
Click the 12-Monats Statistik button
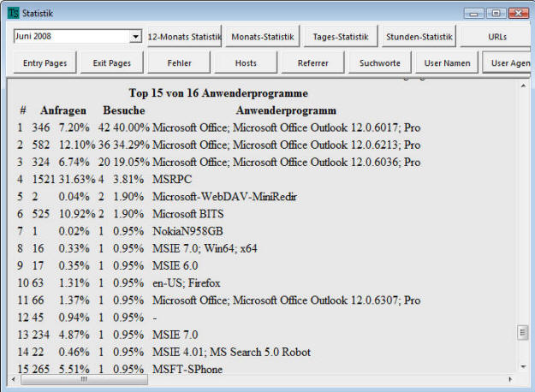pyautogui.click(x=184, y=36)
